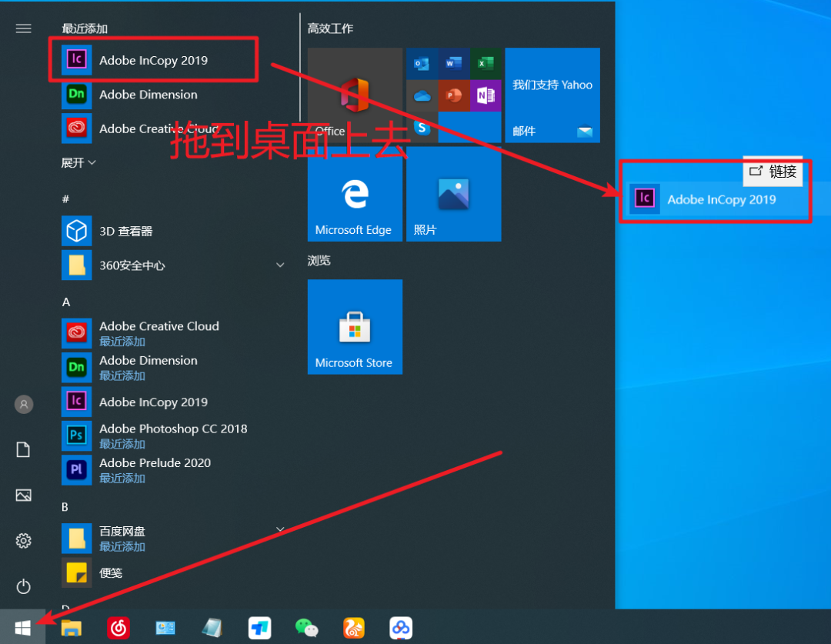
Task: Open the 百度网盘 folder icon
Action: coord(77,539)
